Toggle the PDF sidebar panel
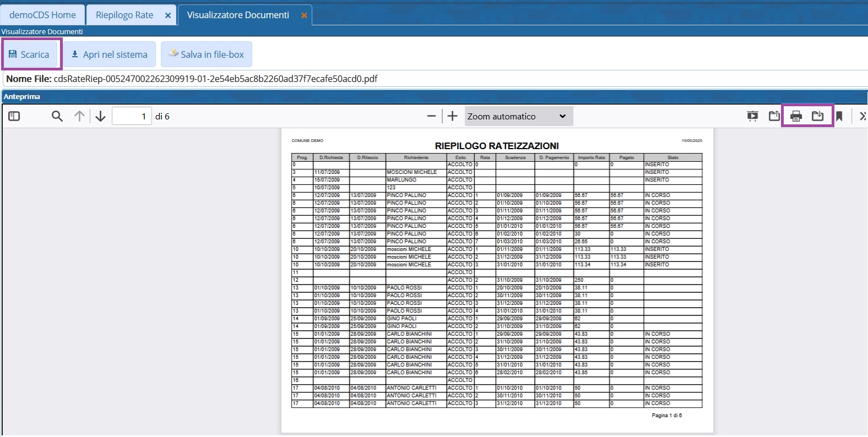The image size is (868, 437). coord(14,116)
